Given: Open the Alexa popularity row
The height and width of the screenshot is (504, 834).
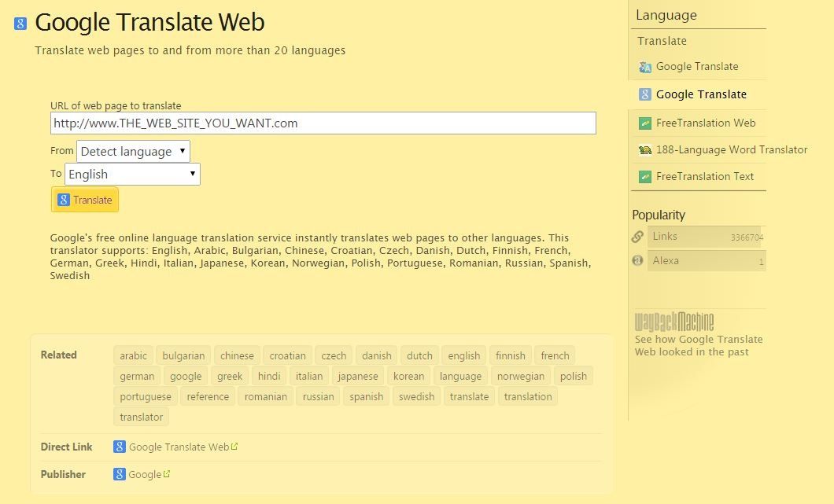Looking at the screenshot, I should [707, 260].
